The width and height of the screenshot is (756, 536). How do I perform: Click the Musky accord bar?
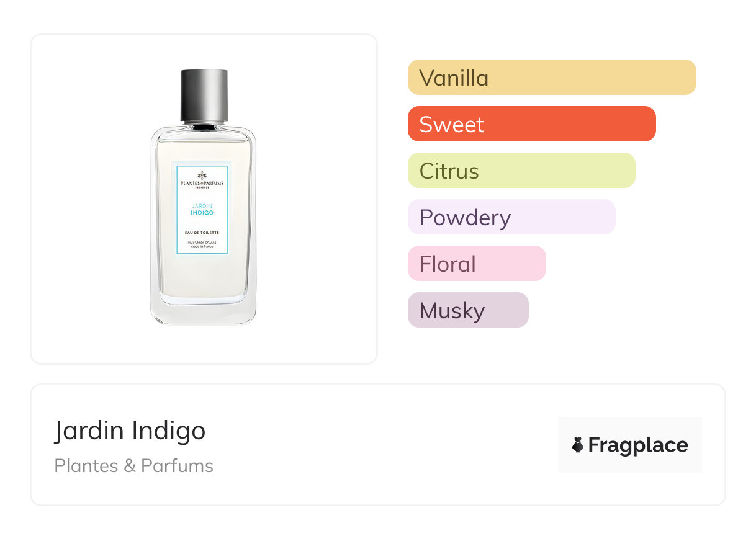point(467,310)
